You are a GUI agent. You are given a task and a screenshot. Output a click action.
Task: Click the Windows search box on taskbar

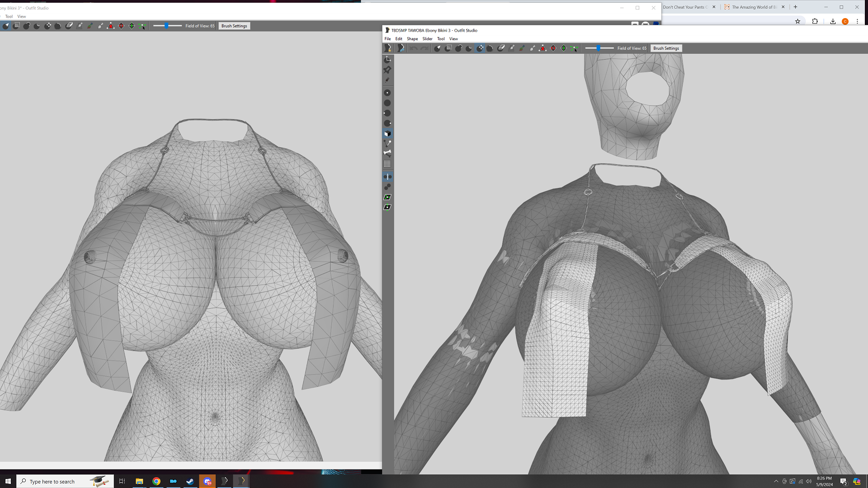tap(65, 481)
